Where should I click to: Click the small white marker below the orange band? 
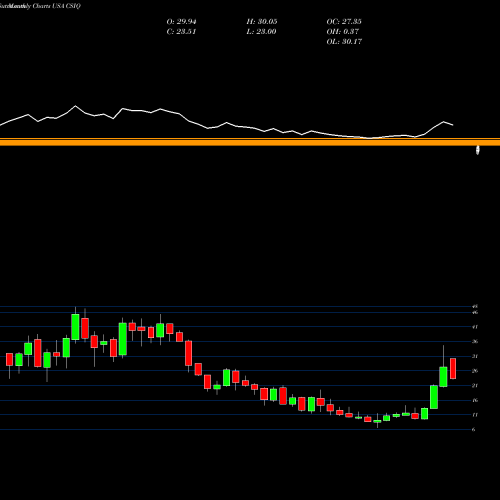tap(478, 150)
